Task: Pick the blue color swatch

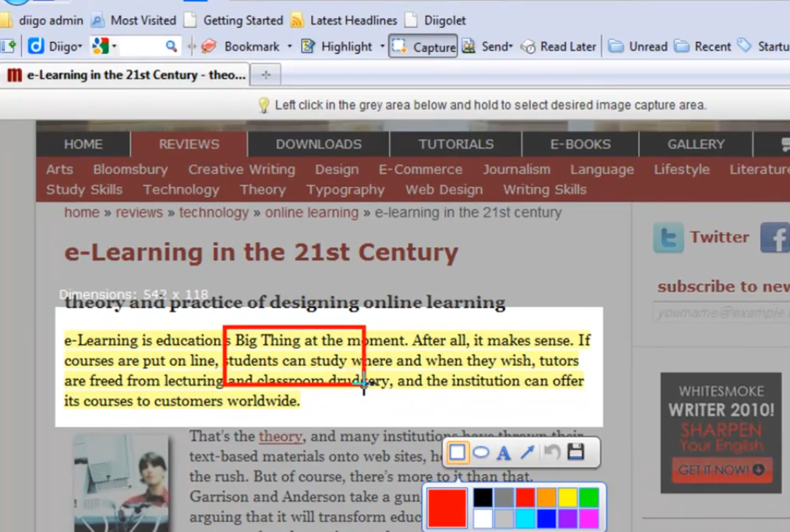Action: tap(547, 518)
